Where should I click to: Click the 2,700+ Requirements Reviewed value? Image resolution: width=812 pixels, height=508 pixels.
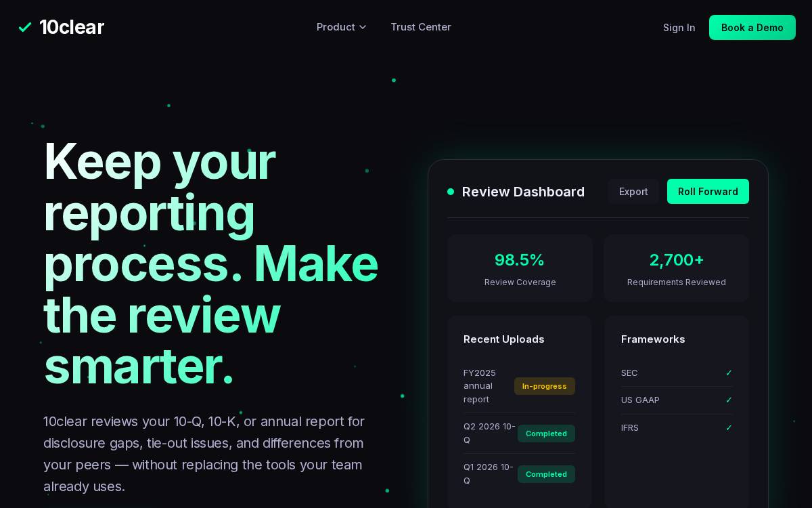click(x=677, y=260)
